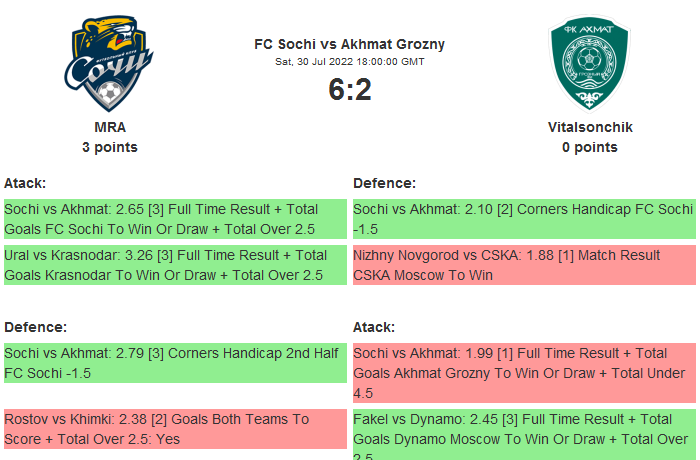
Task: Select Sochi vs Akhmat 2.10 Corners Handicap bet
Action: [x=524, y=219]
